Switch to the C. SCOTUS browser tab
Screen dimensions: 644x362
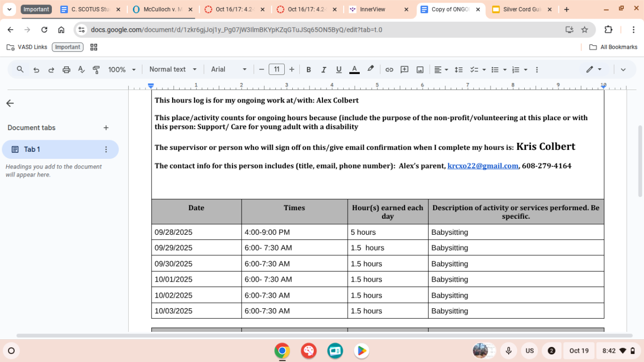[90, 10]
